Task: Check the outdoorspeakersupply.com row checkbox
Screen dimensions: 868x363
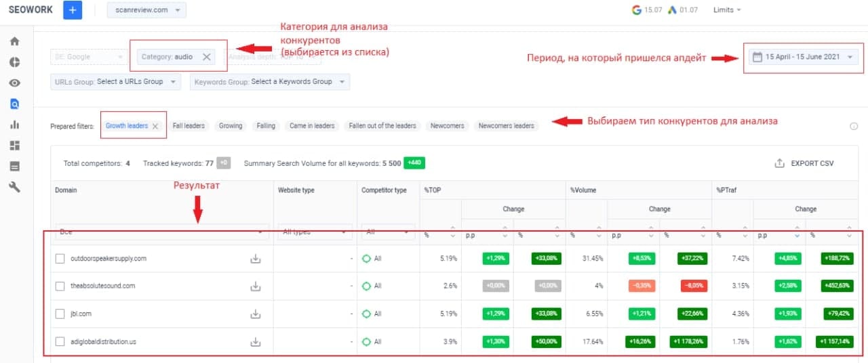Action: click(x=60, y=258)
